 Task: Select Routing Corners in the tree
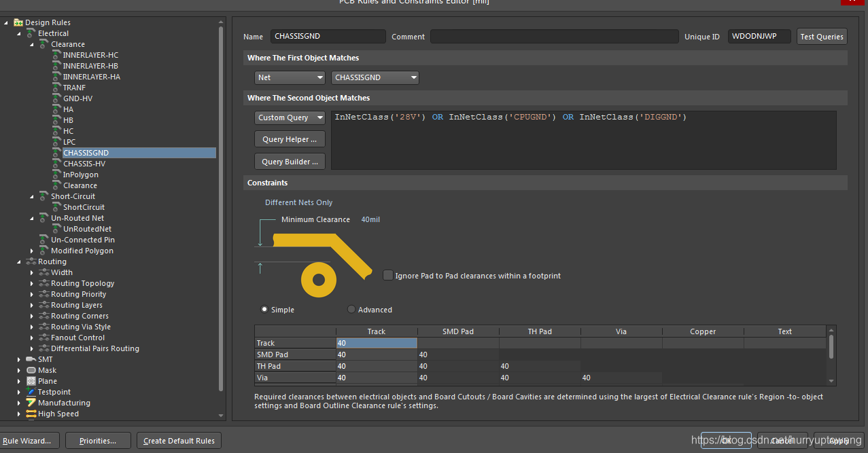pyautogui.click(x=80, y=316)
